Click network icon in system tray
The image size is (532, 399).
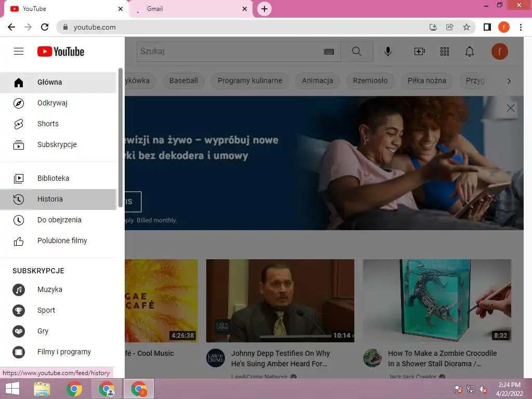471,389
